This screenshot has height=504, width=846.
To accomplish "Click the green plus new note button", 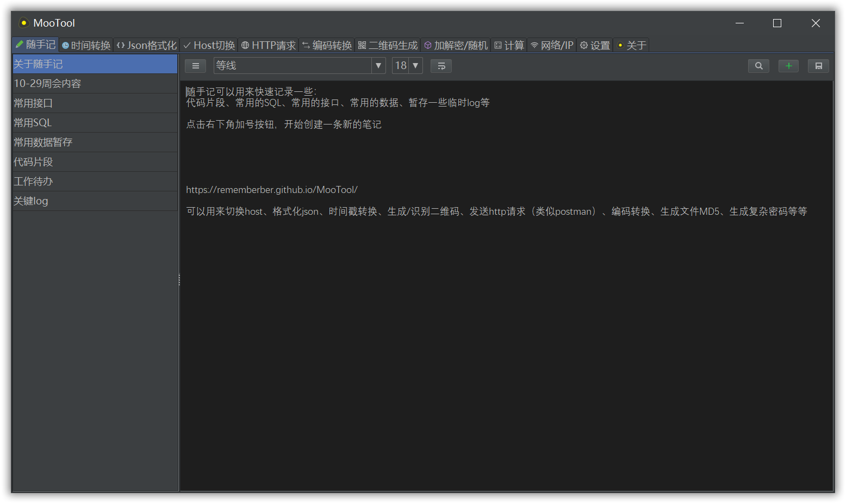I will coord(788,66).
